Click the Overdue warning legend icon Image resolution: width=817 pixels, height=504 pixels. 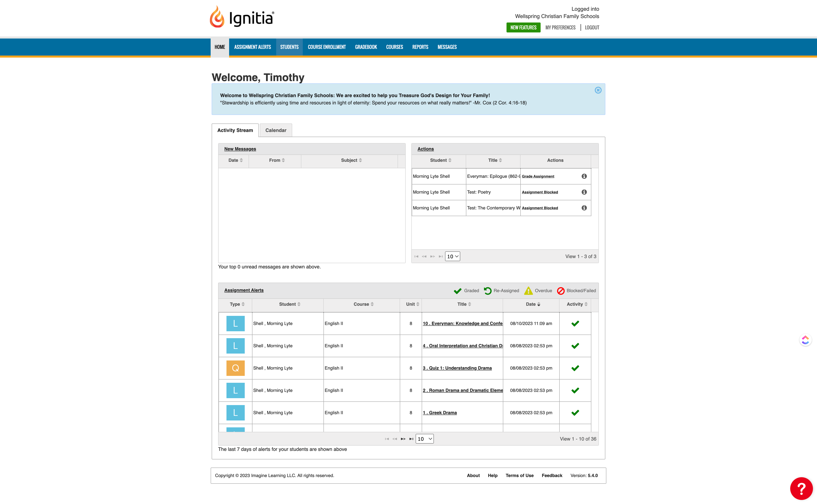[528, 291]
